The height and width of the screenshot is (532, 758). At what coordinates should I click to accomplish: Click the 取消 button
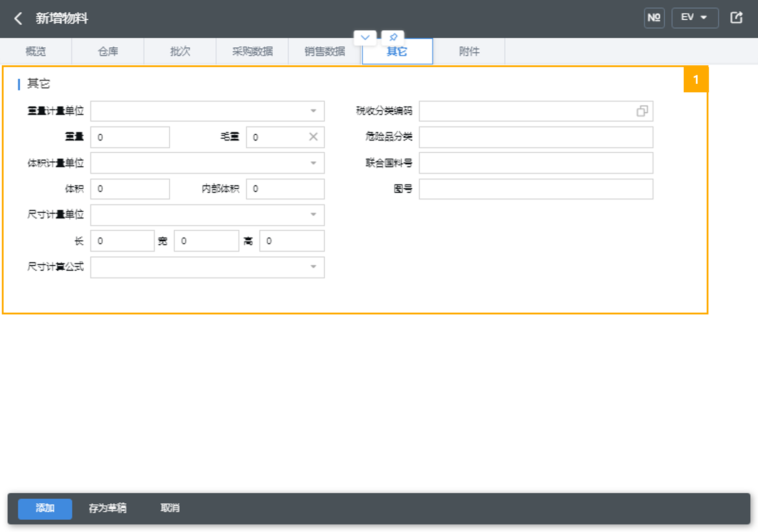170,508
